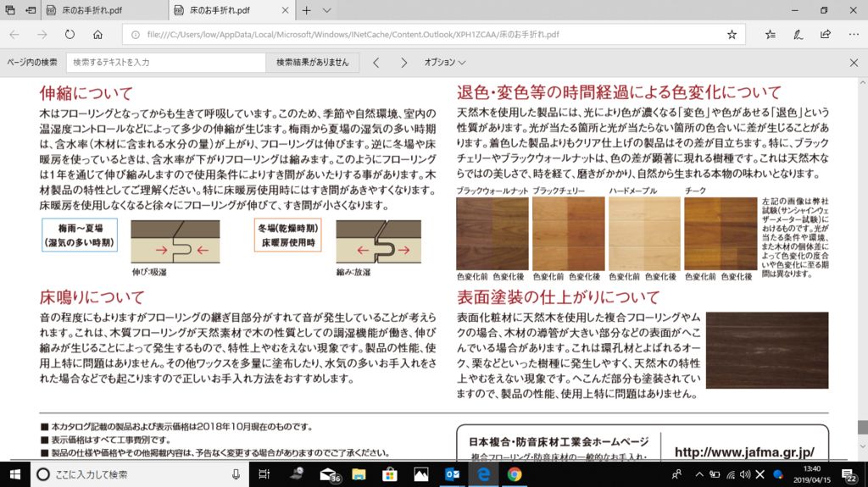Go to the home page

coord(97,35)
